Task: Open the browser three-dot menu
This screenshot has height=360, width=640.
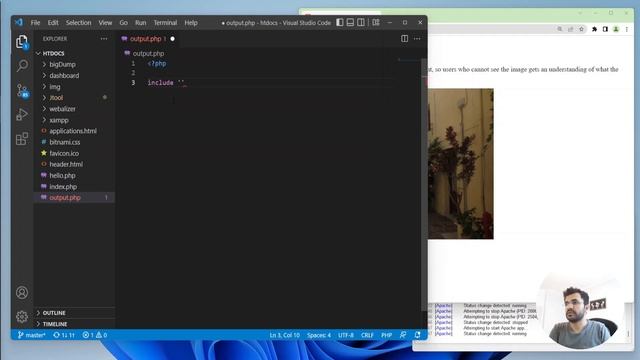Action: pos(627,29)
